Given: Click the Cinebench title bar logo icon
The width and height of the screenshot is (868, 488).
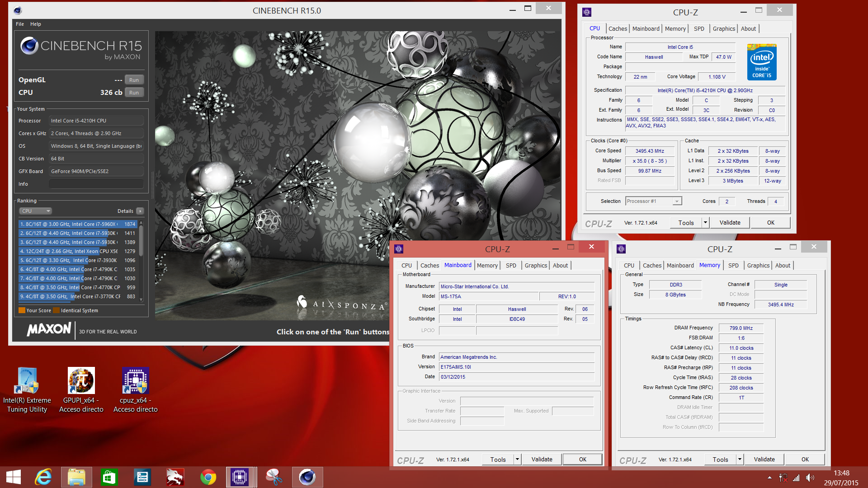Looking at the screenshot, I should click(18, 10).
